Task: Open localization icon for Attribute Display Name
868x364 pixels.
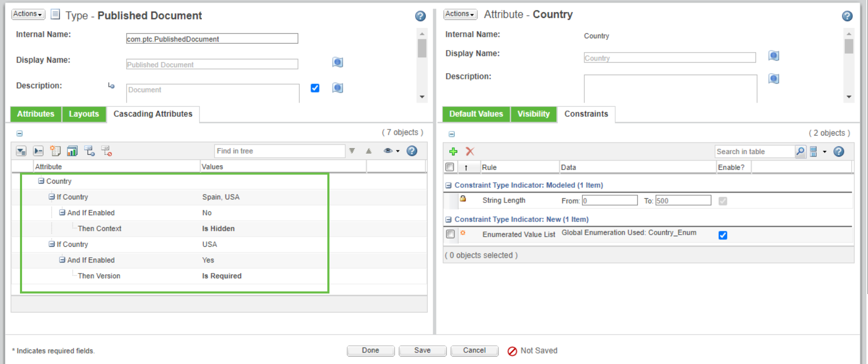Action: (773, 56)
